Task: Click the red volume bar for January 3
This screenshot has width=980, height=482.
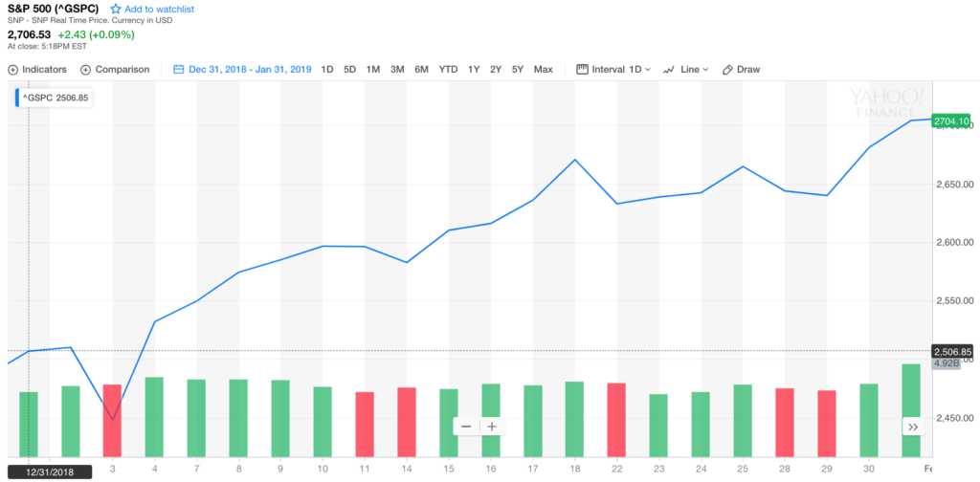Action: tap(112, 420)
